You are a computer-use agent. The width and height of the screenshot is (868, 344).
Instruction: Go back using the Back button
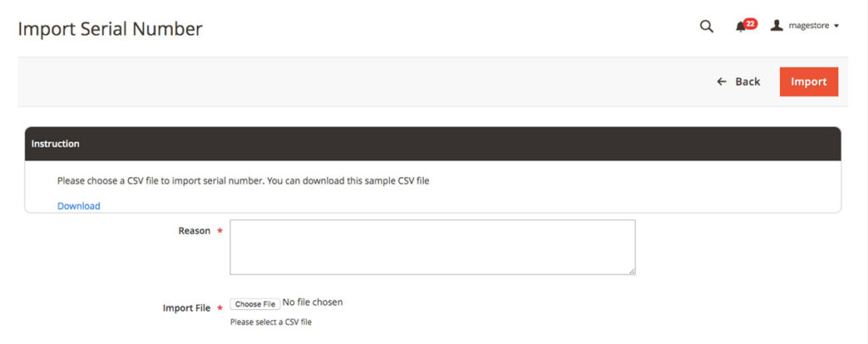click(747, 81)
